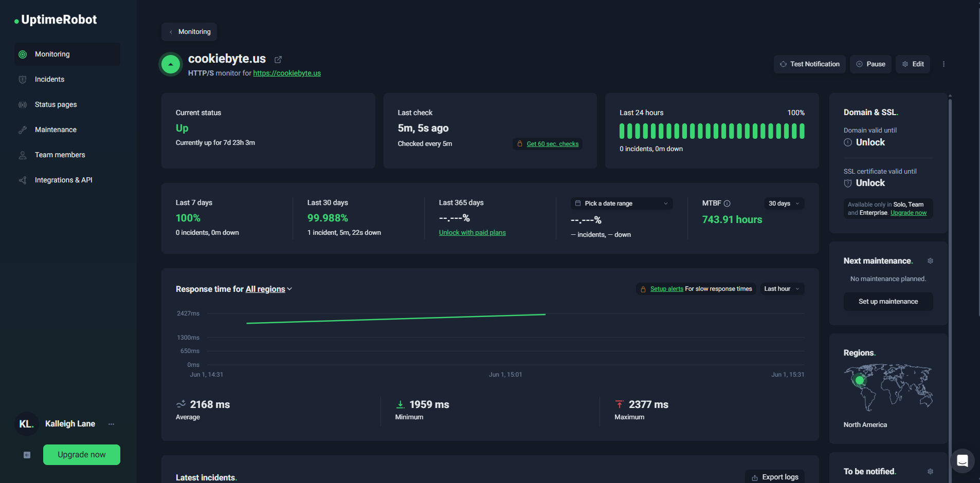This screenshot has height=483, width=980.
Task: Open the https://cookiebyte.us link
Action: (x=287, y=73)
